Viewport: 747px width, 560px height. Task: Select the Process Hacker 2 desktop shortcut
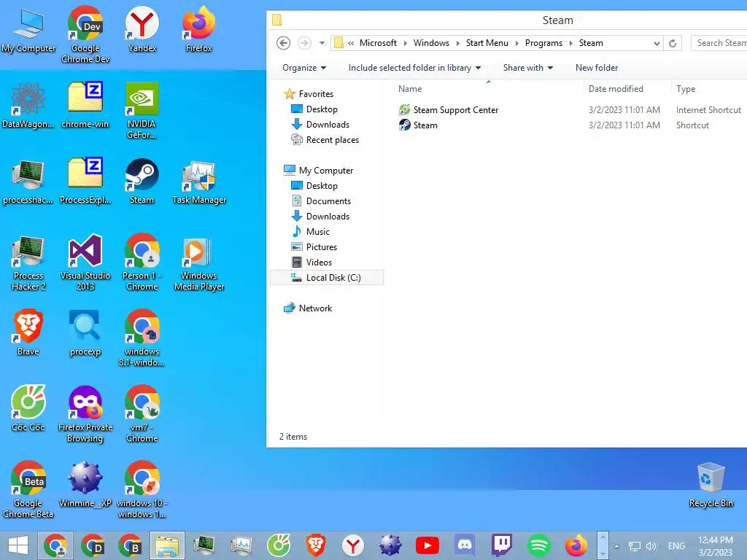(28, 262)
